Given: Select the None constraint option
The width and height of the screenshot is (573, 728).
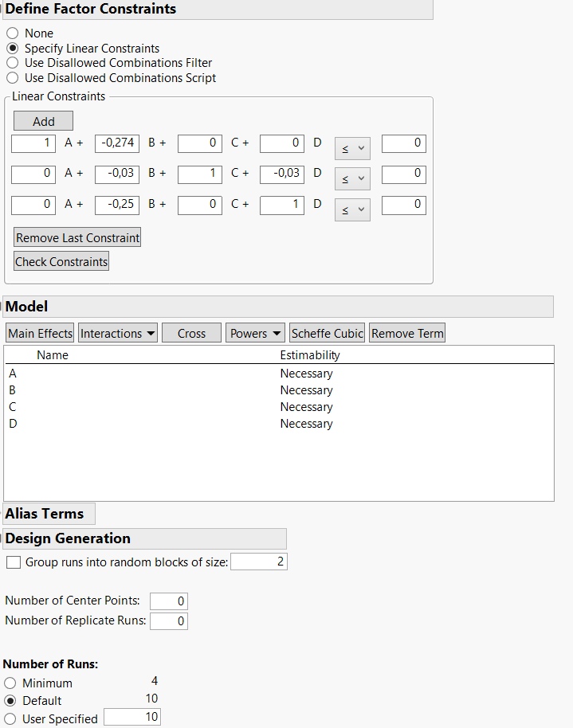Looking at the screenshot, I should (x=12, y=33).
